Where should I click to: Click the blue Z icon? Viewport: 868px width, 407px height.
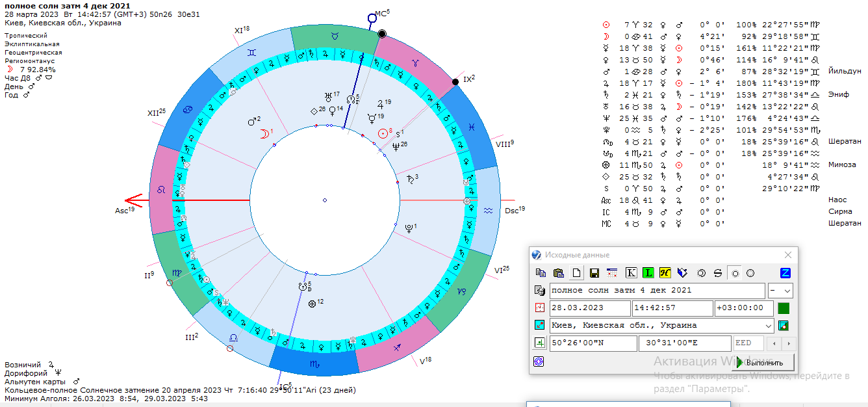point(785,272)
